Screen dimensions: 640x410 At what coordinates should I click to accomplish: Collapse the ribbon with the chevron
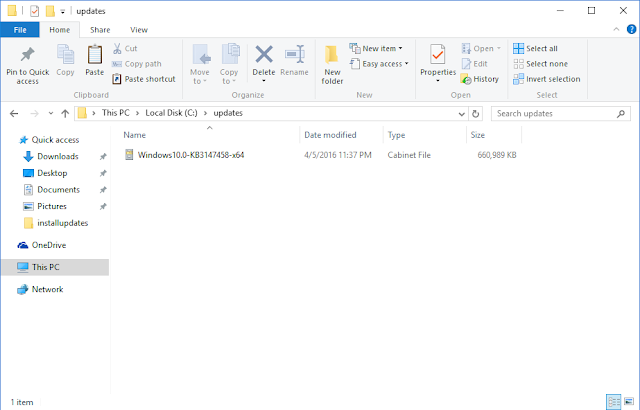point(616,29)
